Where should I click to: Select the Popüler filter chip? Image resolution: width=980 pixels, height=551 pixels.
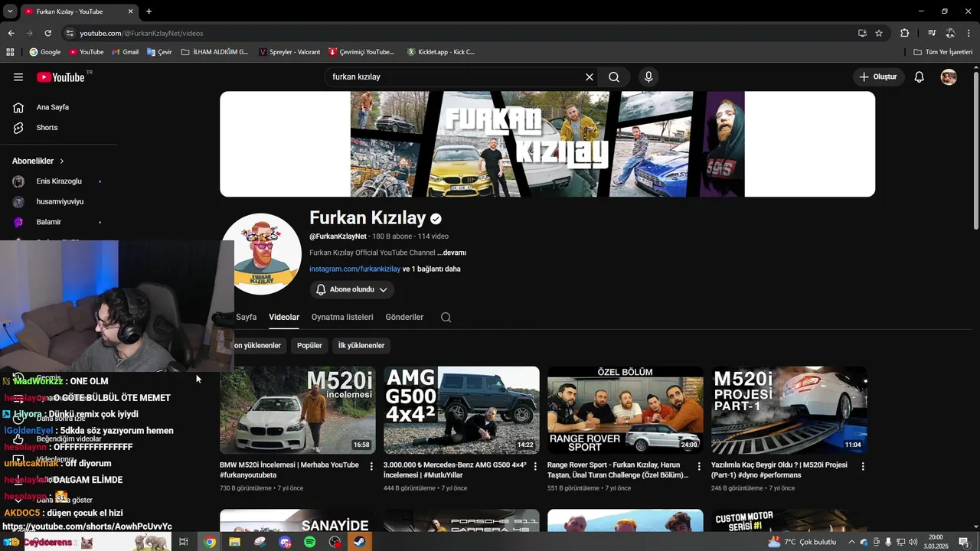309,346
